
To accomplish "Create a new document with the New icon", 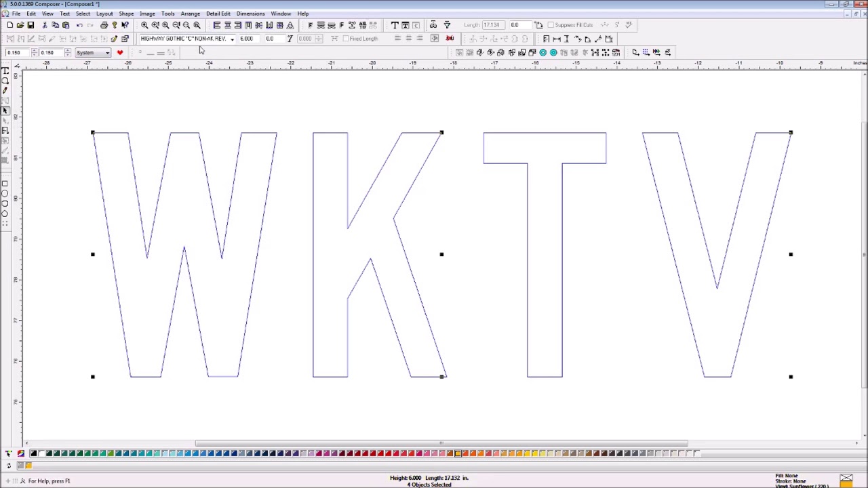I will click(9, 25).
